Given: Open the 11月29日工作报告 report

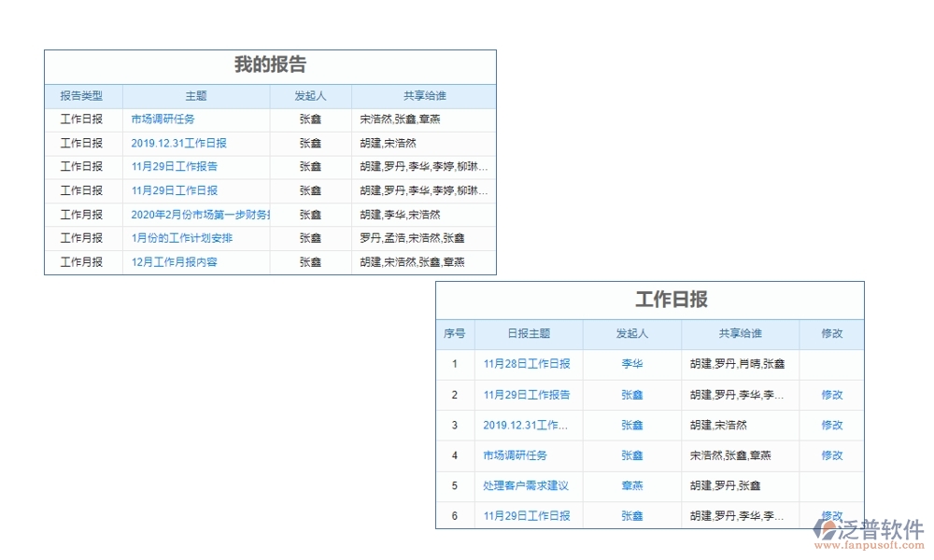Looking at the screenshot, I should coord(174,166).
